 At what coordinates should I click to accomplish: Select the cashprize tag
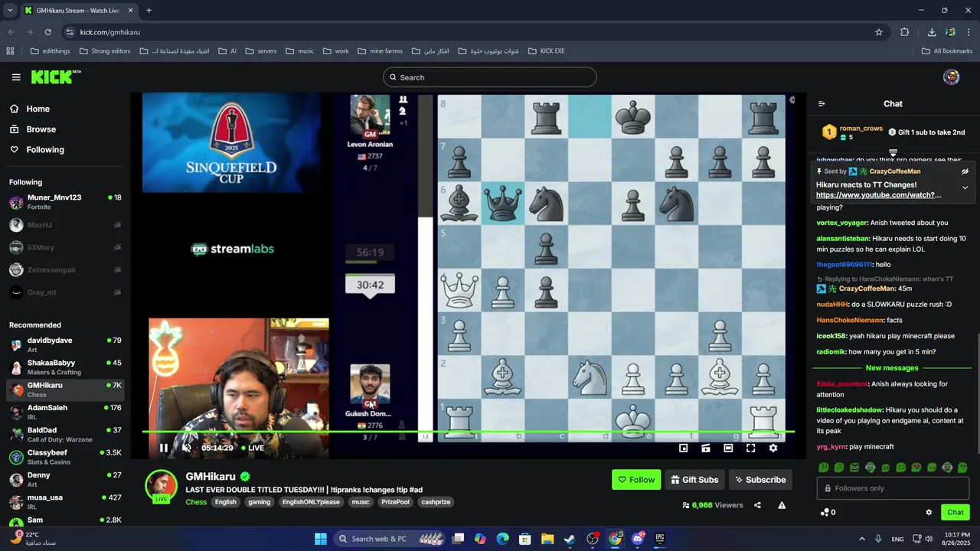[x=436, y=502]
